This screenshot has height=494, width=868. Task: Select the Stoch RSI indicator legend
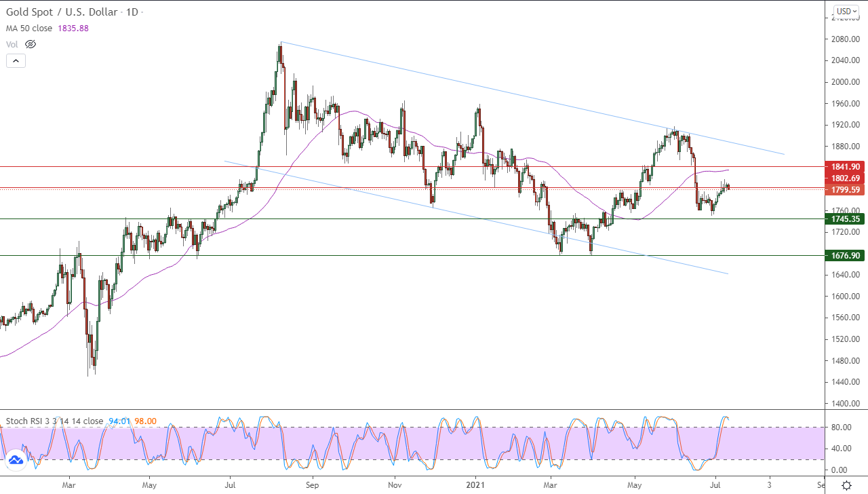54,421
